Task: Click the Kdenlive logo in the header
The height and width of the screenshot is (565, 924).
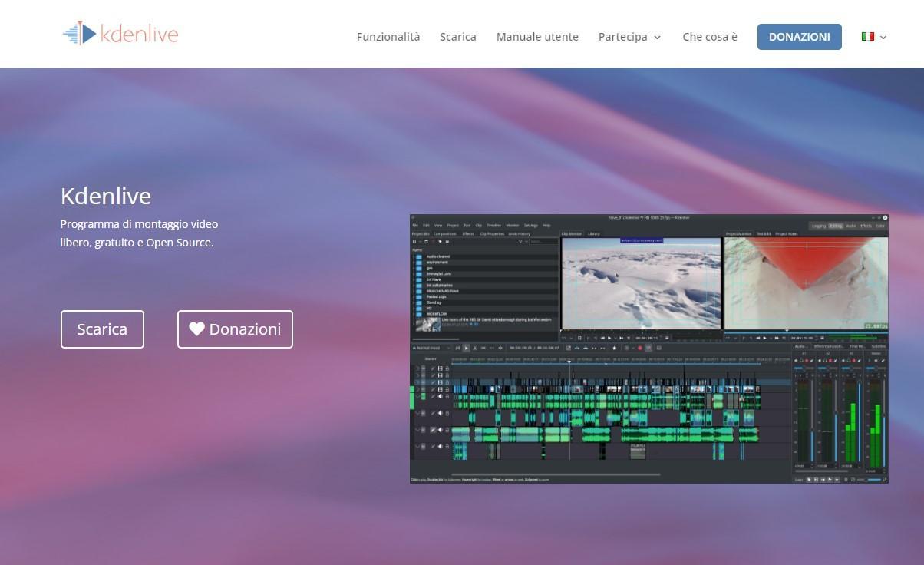Action: (120, 34)
